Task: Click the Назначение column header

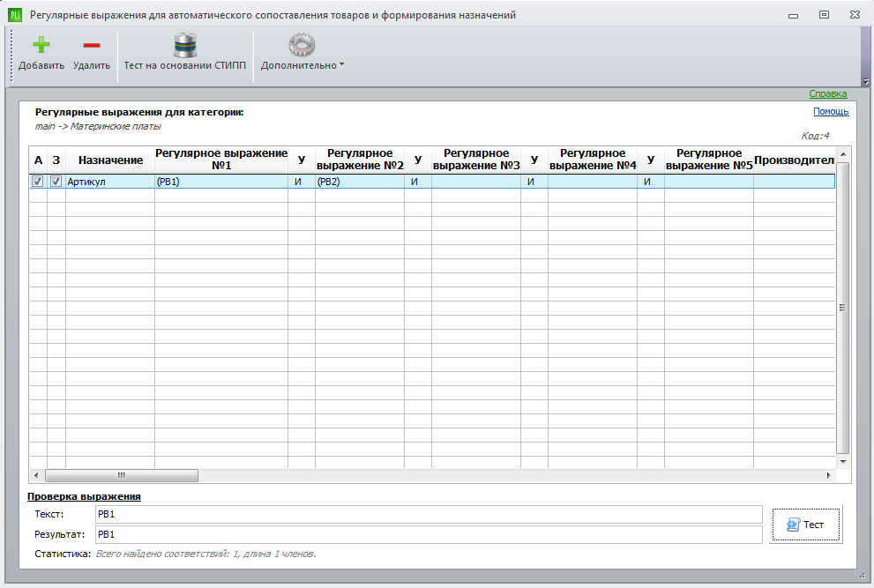Action: coord(110,160)
